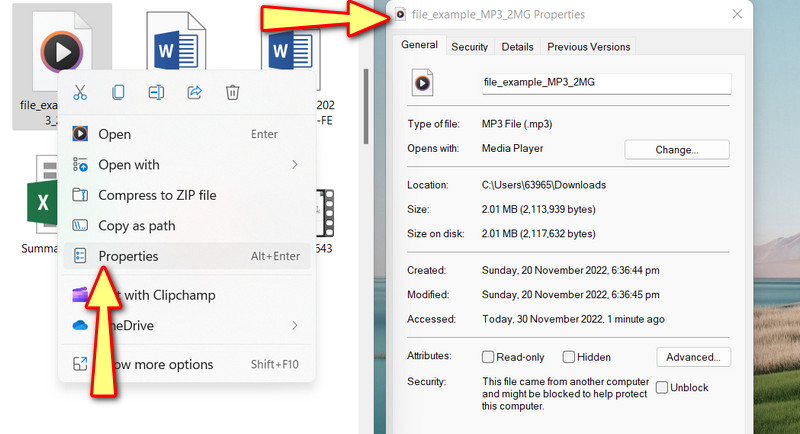Image resolution: width=800 pixels, height=434 pixels.
Task: Click the Delete trash can icon
Action: 232,93
